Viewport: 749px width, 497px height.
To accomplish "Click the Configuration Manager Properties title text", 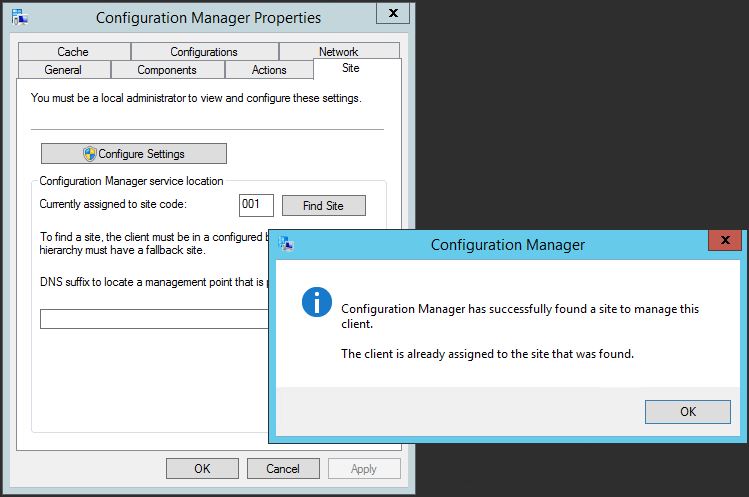I will point(208,18).
